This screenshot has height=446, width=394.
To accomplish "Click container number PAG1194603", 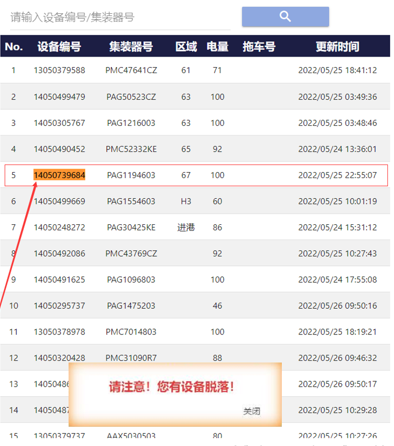I will (x=131, y=175).
